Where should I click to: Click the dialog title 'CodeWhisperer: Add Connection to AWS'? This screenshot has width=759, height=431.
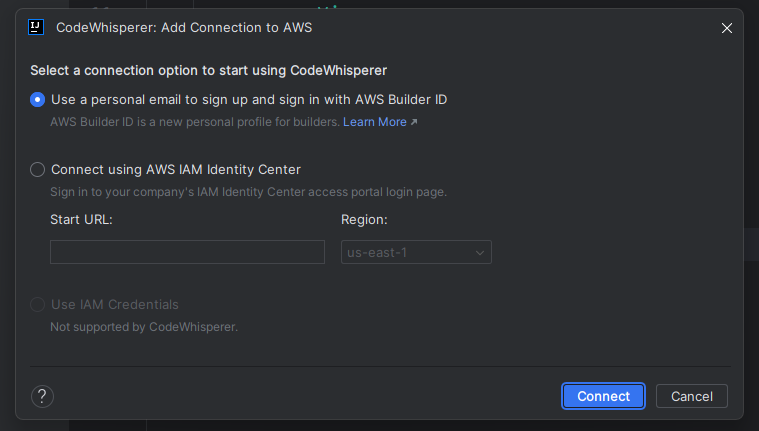184,28
